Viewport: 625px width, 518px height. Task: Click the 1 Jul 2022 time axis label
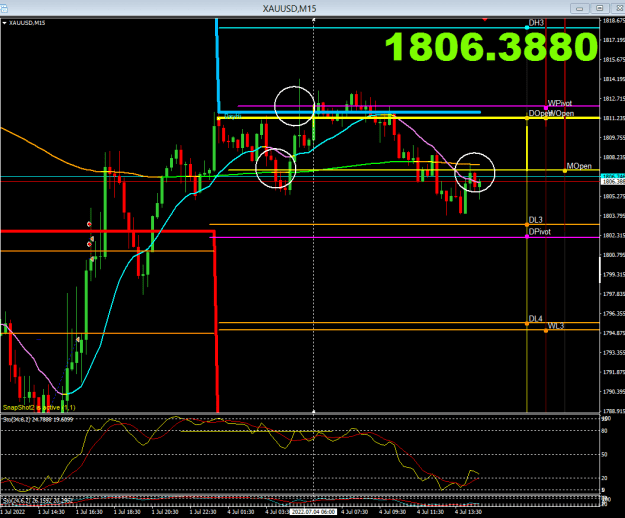click(12, 512)
